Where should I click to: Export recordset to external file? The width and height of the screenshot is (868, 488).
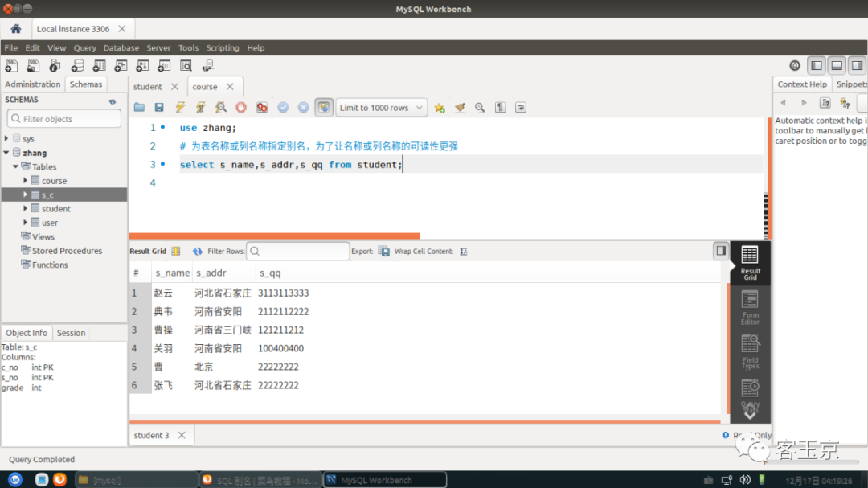point(383,251)
